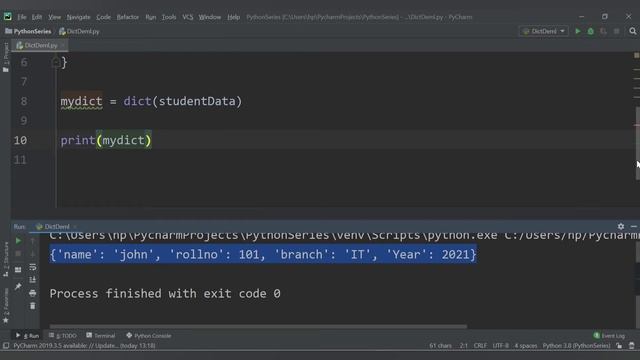Collapse code fold marker at line 6
The image size is (640, 360).
pos(56,62)
